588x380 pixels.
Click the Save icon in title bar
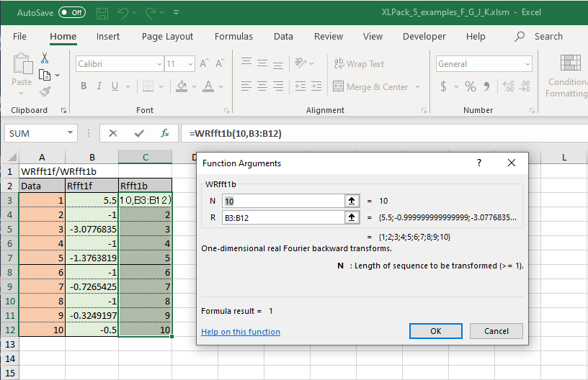tap(102, 13)
